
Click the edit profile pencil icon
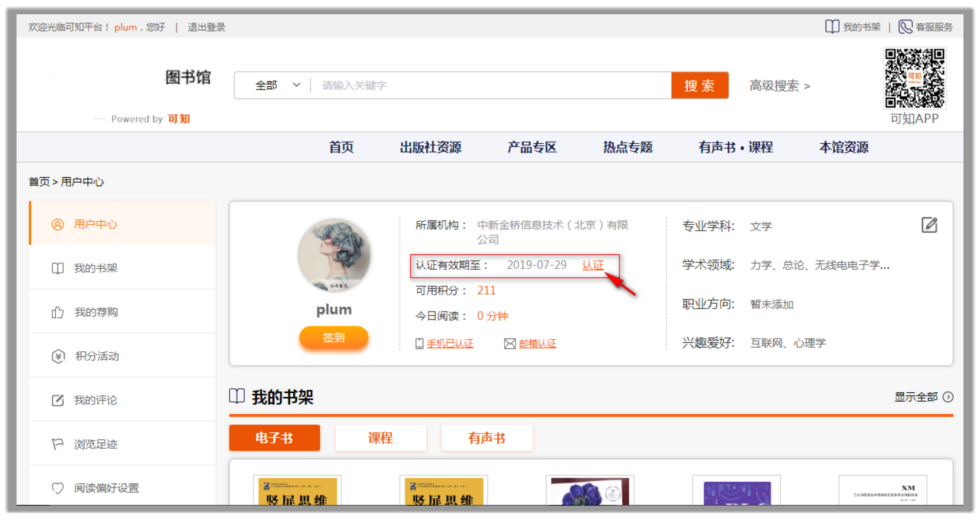click(x=929, y=225)
